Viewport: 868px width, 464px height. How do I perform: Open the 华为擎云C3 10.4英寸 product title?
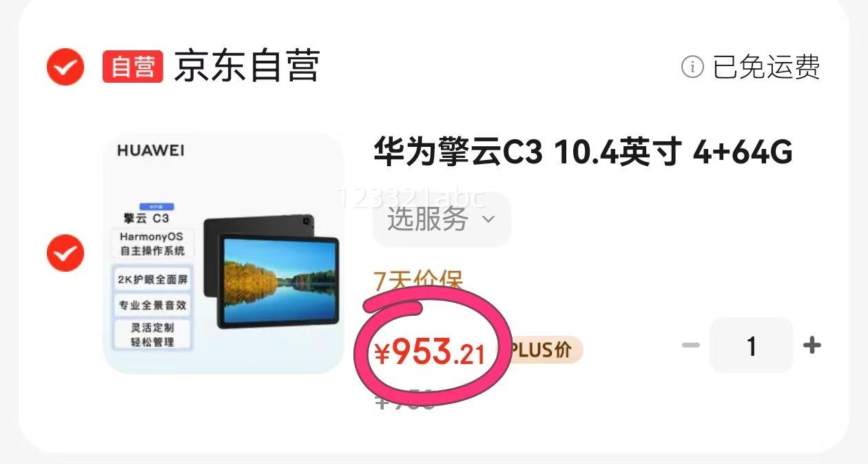583,153
